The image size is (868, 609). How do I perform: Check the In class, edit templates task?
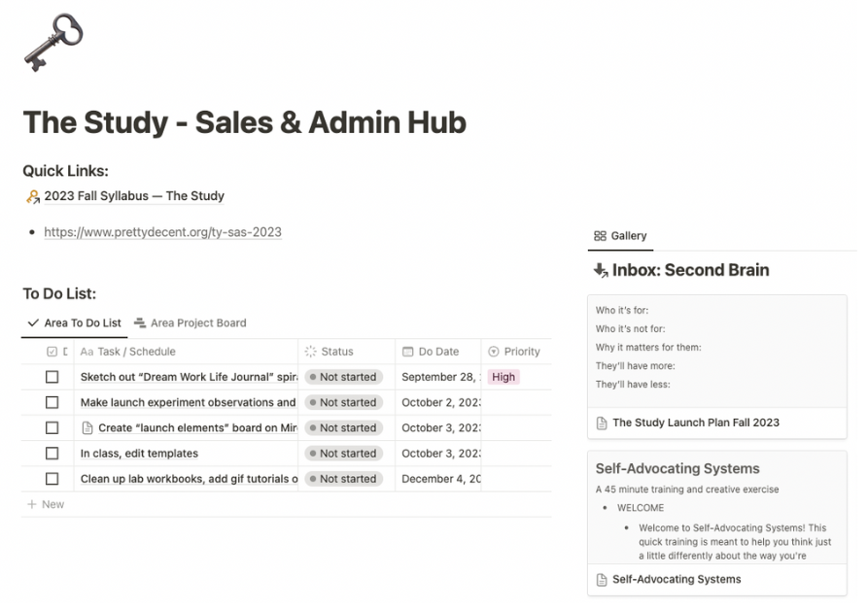coord(52,453)
